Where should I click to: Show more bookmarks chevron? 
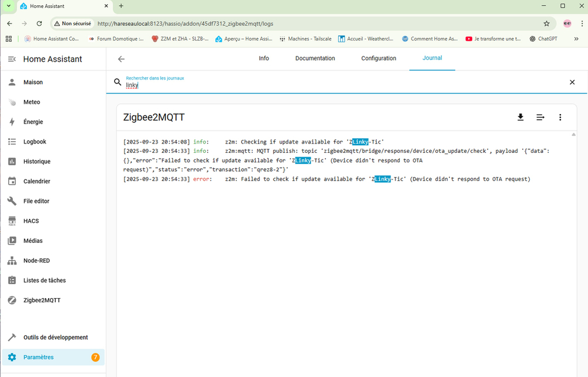point(576,39)
